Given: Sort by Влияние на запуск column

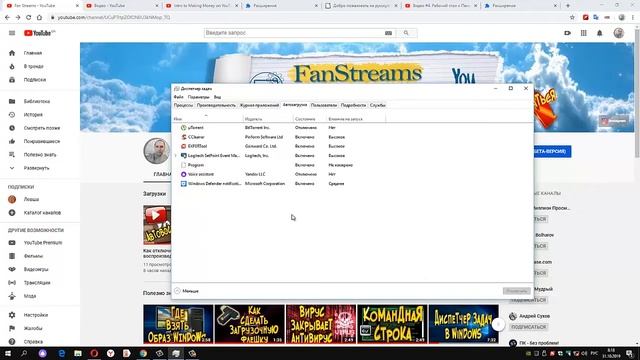Looking at the screenshot, I should [x=355, y=119].
